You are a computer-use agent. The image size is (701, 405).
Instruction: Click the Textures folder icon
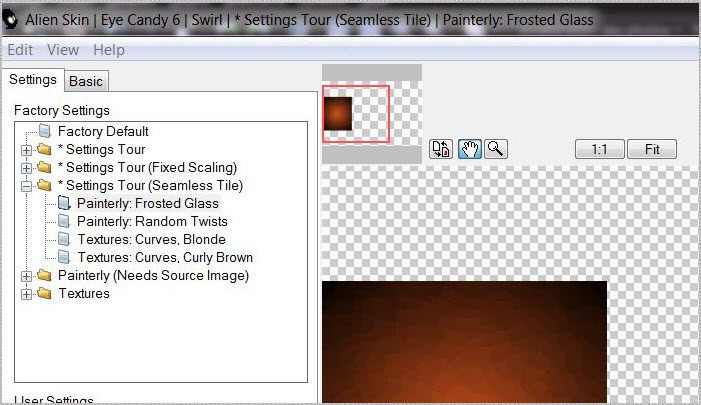(44, 293)
